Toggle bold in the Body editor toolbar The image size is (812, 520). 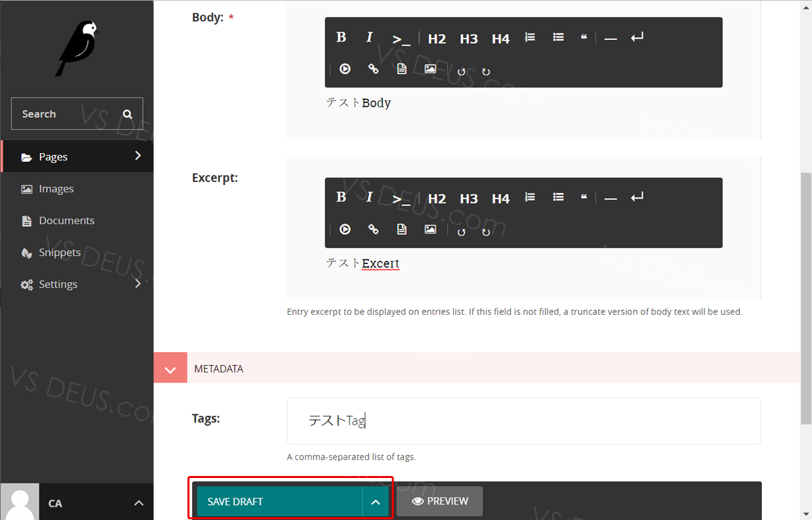click(x=341, y=37)
